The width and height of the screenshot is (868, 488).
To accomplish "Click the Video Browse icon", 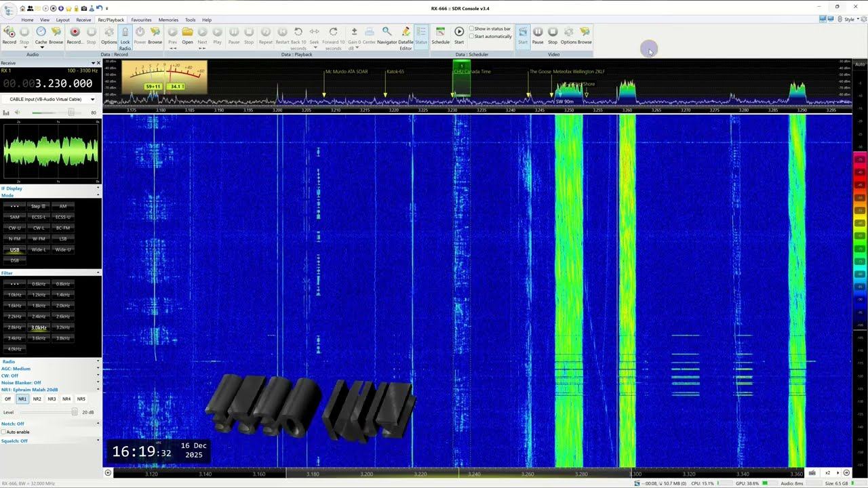I will click(x=585, y=32).
